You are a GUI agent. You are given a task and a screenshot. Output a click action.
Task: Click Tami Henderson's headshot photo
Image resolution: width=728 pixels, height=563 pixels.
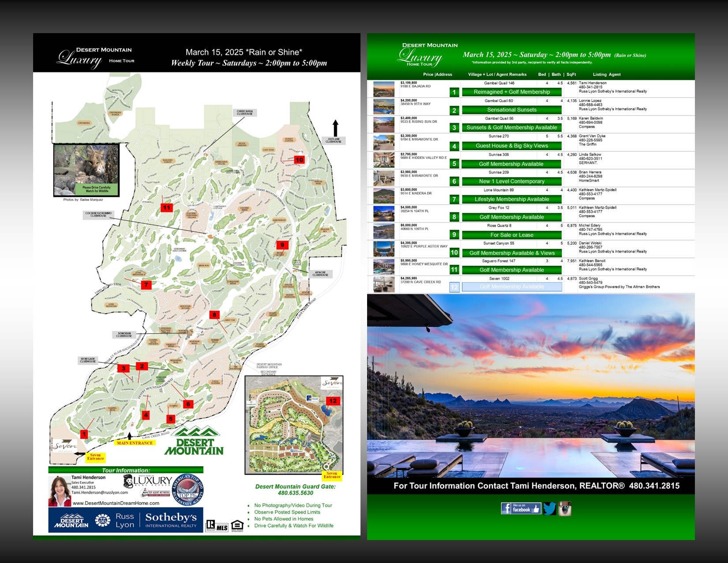[x=59, y=491]
